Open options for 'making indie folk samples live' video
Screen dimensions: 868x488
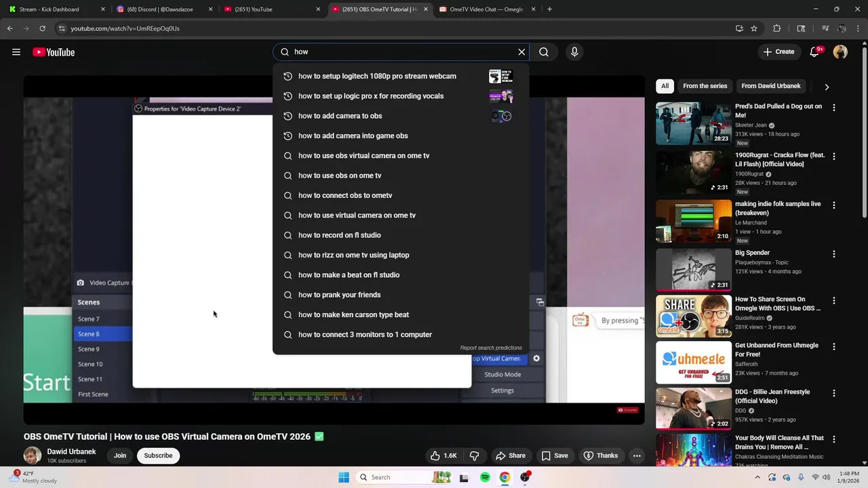(x=834, y=205)
